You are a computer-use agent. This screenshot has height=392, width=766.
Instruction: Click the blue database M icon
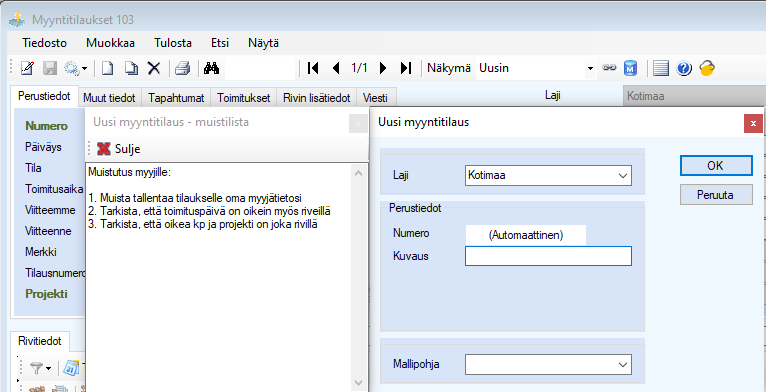point(630,68)
